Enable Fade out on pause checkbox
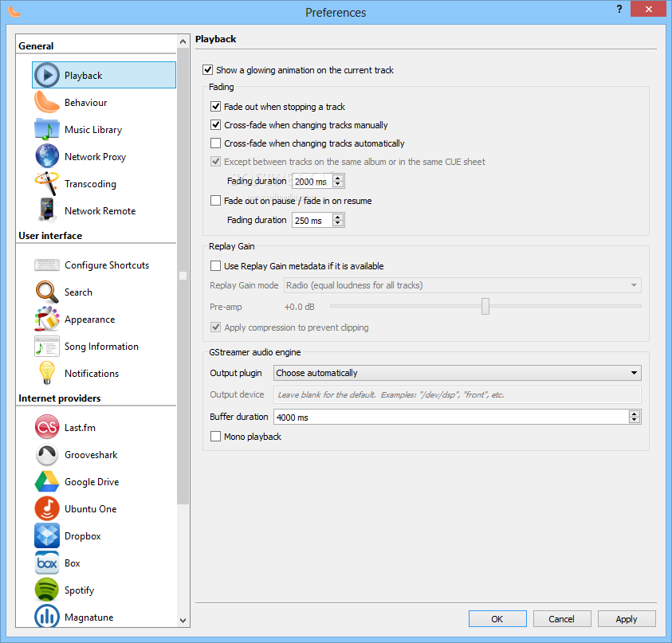 coord(215,201)
